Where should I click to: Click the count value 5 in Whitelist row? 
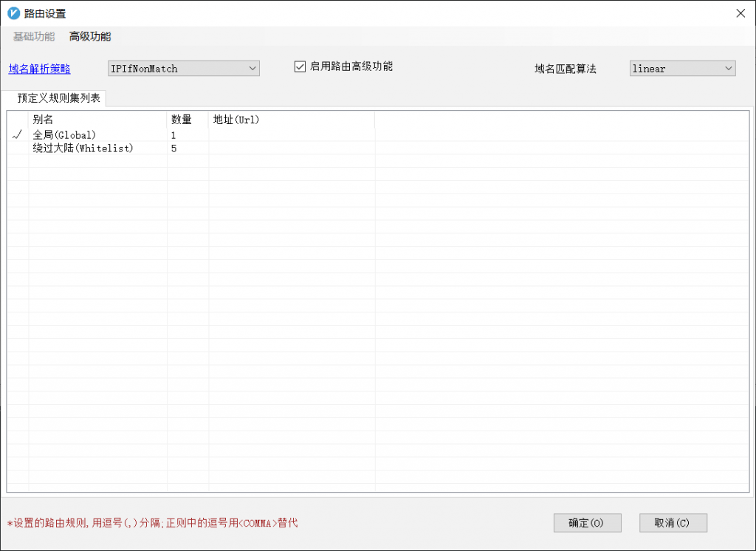pos(174,148)
